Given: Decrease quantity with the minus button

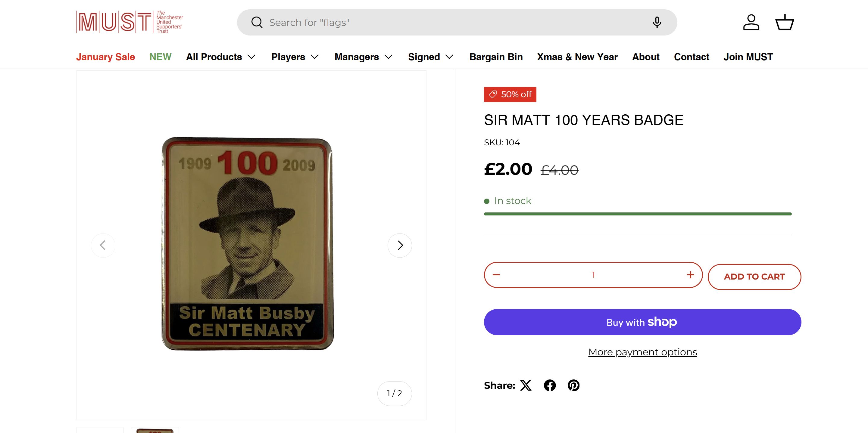Looking at the screenshot, I should (496, 275).
